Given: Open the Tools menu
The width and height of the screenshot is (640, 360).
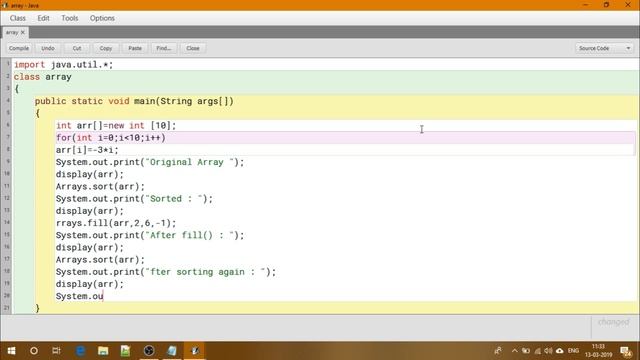Looking at the screenshot, I should pyautogui.click(x=69, y=18).
